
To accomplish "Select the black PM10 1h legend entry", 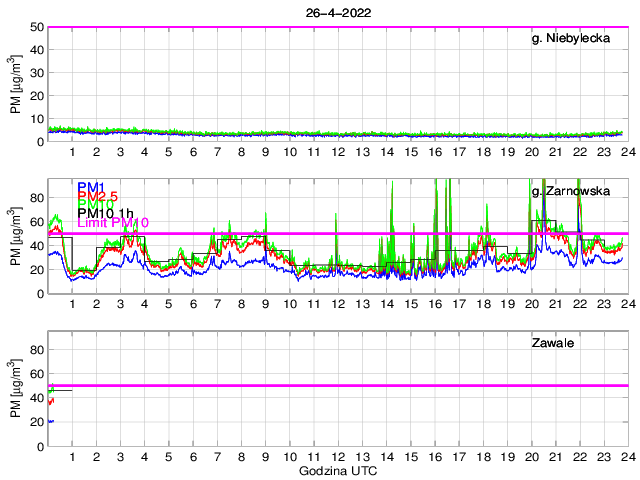I will pyautogui.click(x=106, y=213).
